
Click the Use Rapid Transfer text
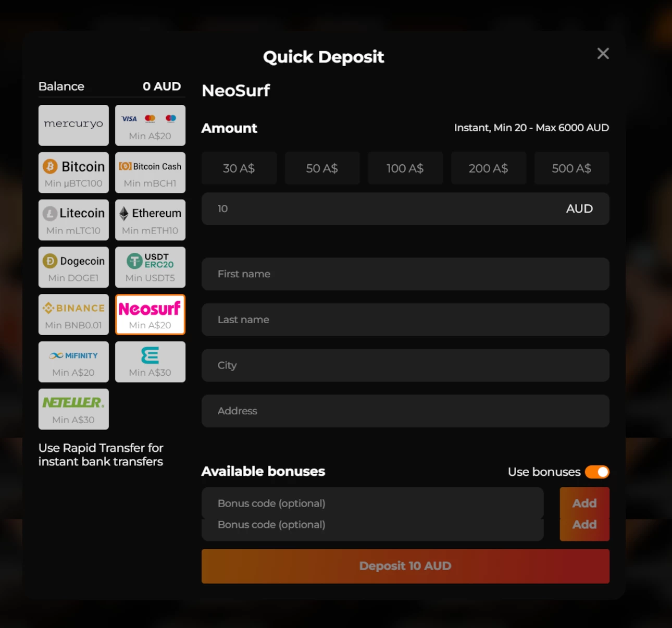point(101,454)
